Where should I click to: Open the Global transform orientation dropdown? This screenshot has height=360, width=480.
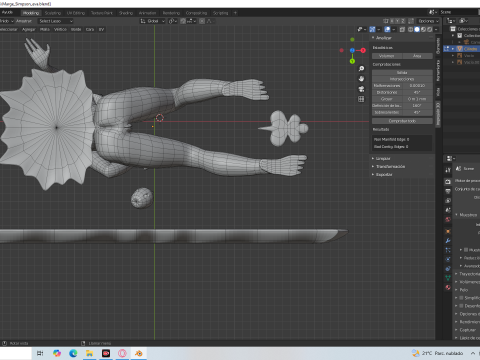click(x=153, y=21)
